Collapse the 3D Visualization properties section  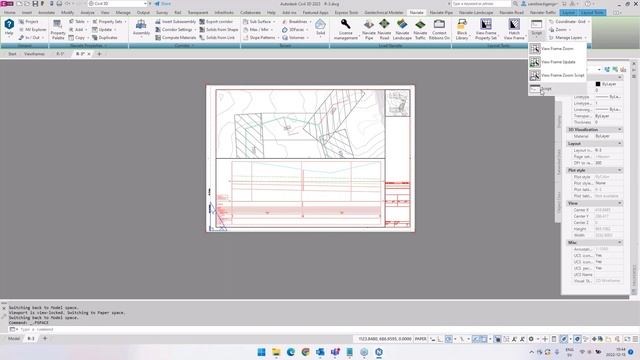tap(620, 130)
